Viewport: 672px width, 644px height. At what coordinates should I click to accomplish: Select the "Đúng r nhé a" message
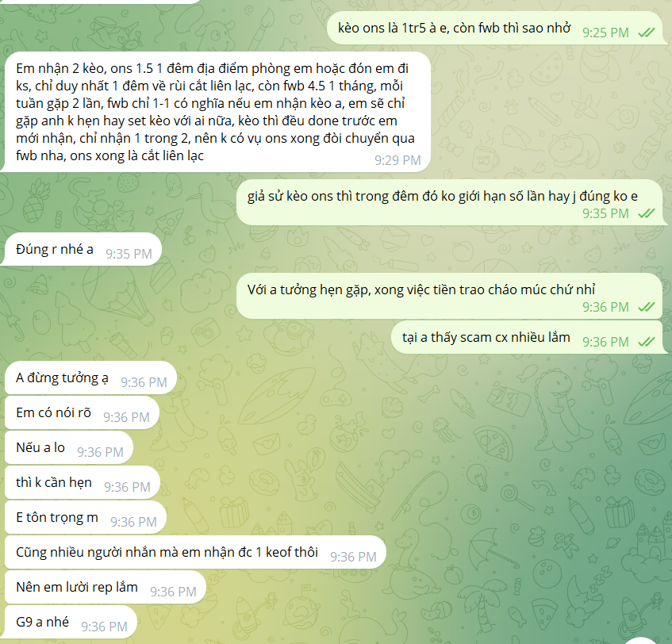(x=82, y=249)
